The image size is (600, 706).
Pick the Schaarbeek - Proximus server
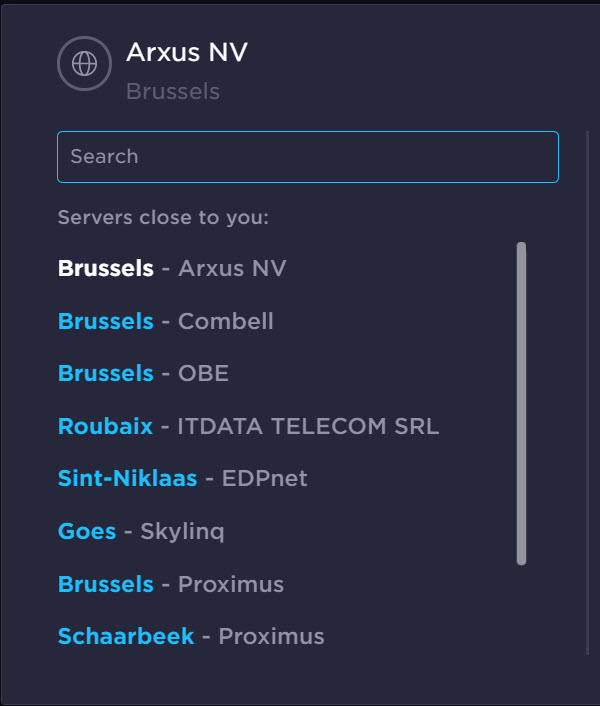(191, 637)
